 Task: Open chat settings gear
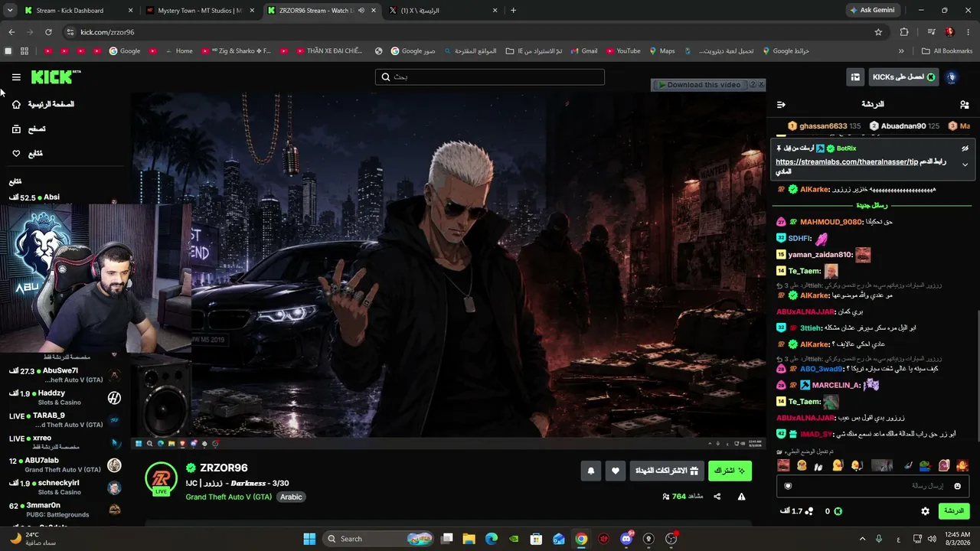coord(925,511)
